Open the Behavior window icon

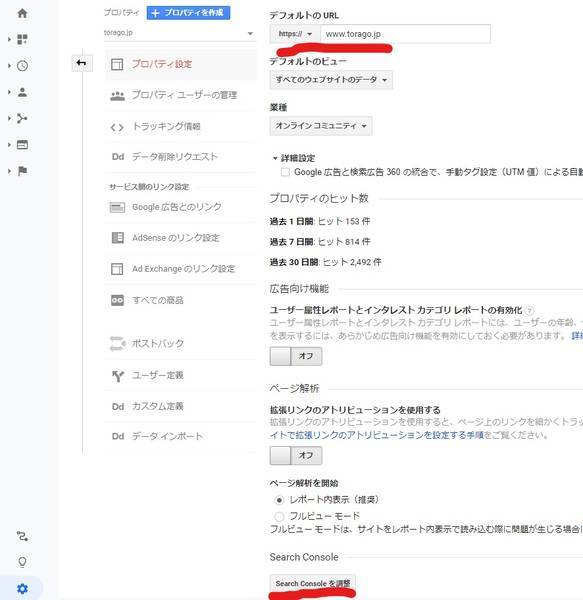[22, 145]
